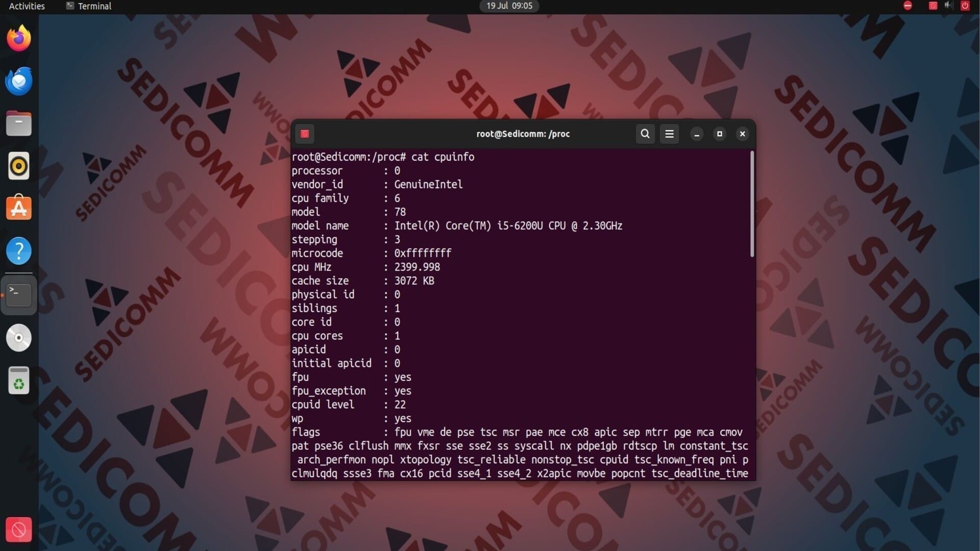Click the terminal vertical scrollbar
This screenshot has width=980, height=551.
click(x=752, y=204)
